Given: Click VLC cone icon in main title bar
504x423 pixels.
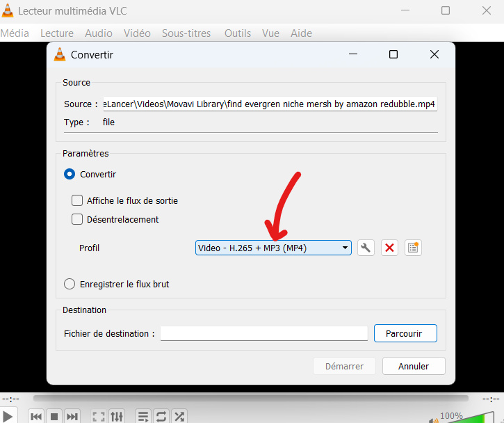Looking at the screenshot, I should [8, 10].
